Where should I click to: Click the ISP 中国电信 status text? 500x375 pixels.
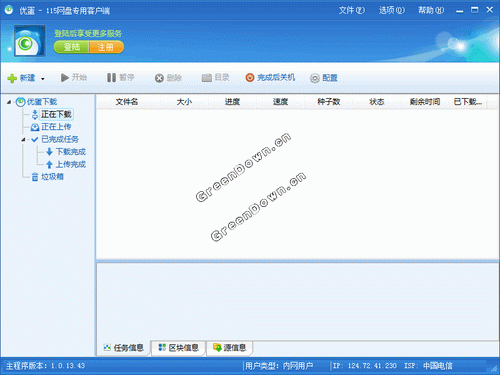428,366
